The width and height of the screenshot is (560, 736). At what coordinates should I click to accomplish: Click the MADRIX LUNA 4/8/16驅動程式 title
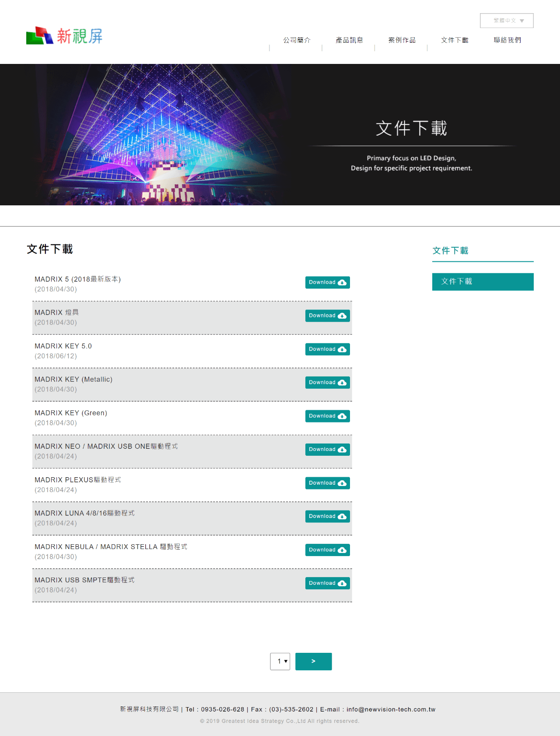coord(84,513)
